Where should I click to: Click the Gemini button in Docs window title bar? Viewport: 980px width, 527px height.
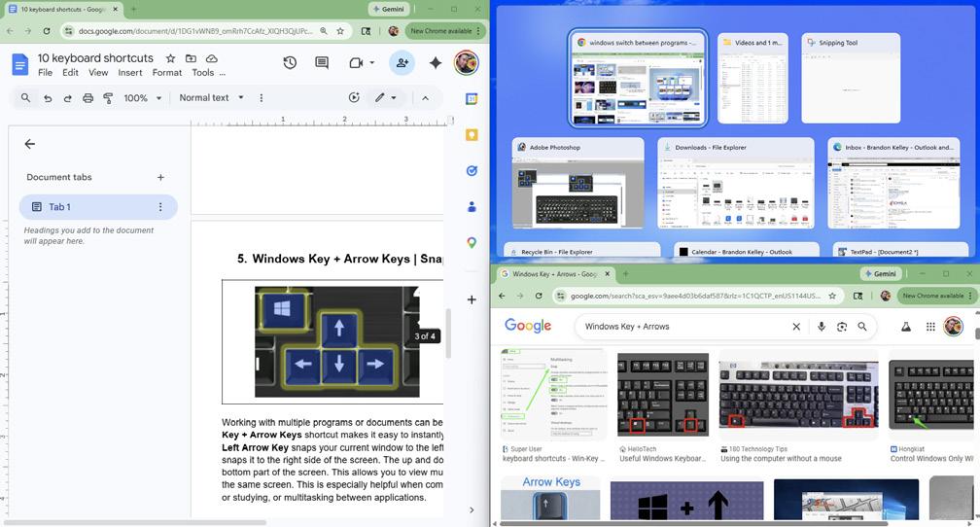389,10
